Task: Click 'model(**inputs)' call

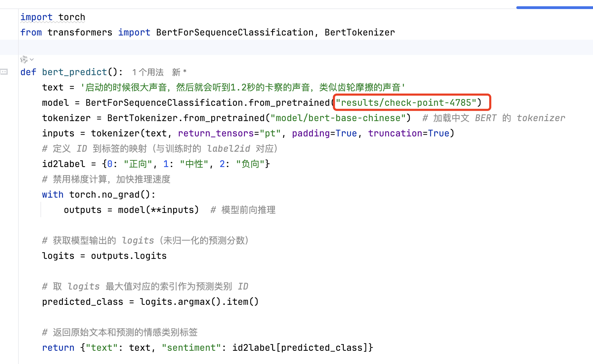Action: coord(159,210)
